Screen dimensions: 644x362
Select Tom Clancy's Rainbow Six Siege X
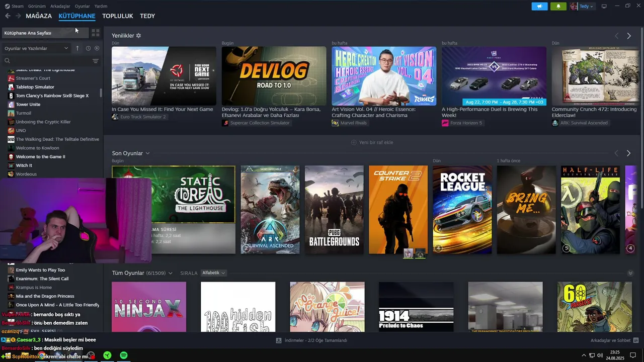point(52,96)
